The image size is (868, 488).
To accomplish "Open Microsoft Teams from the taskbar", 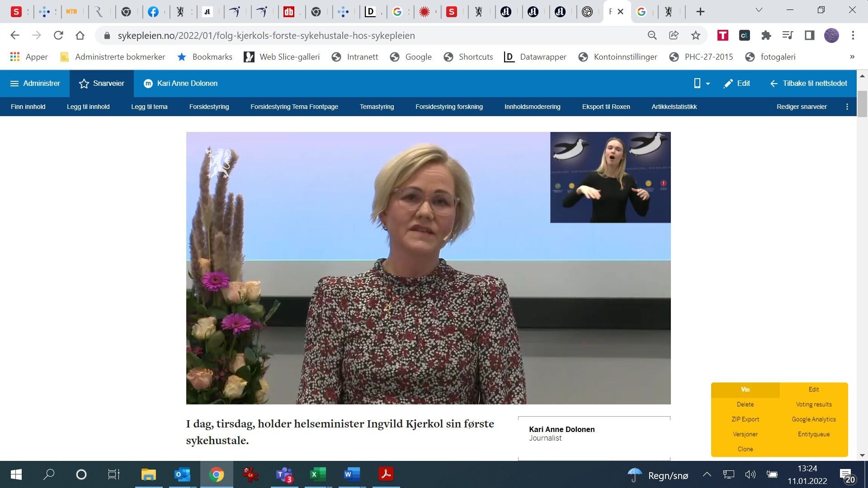I will click(284, 474).
